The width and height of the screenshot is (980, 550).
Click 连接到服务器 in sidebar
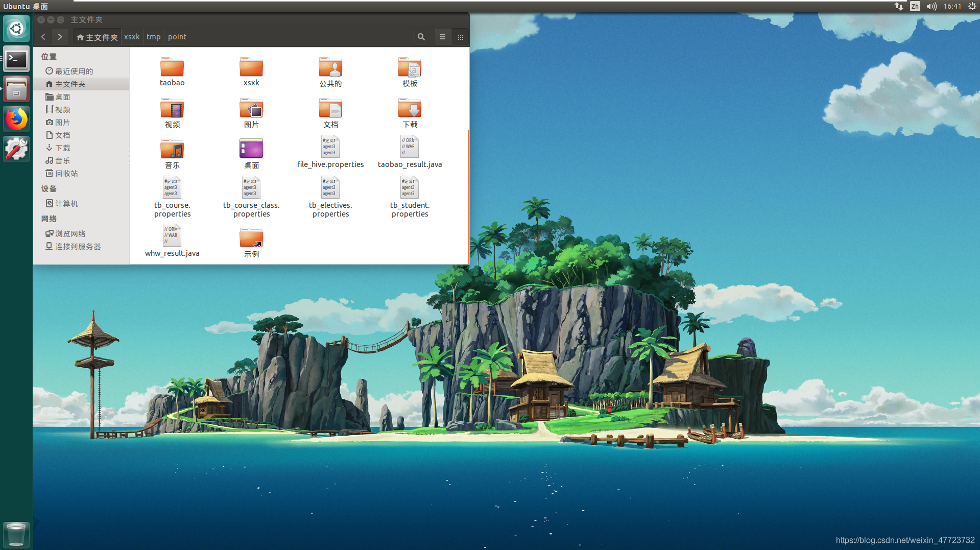click(82, 246)
